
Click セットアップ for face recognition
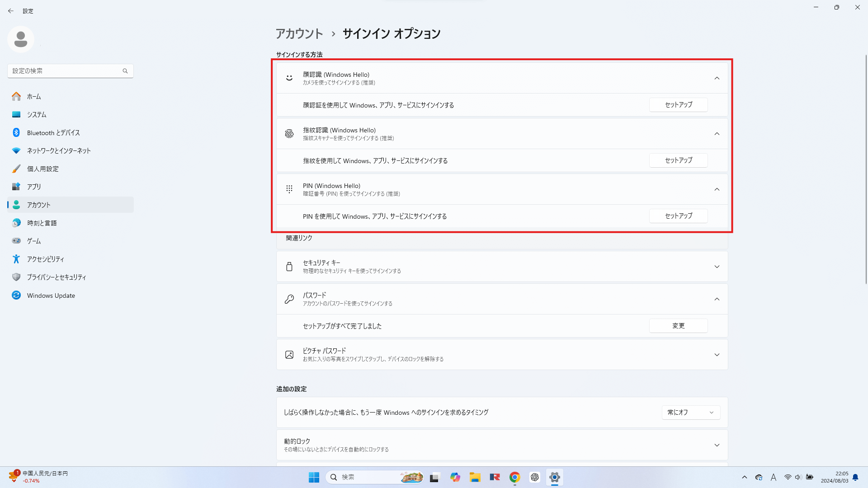(x=678, y=105)
